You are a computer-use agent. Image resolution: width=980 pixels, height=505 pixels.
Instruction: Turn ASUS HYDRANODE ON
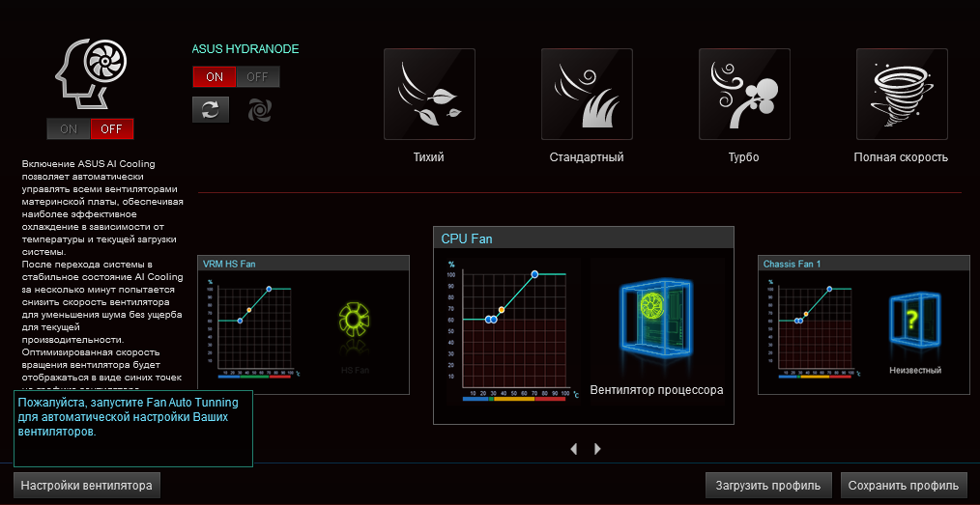point(215,77)
